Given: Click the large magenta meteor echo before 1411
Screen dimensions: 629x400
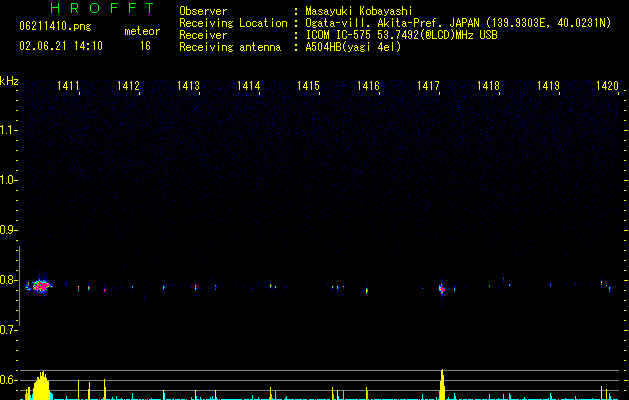Looking at the screenshot, I should point(41,286).
